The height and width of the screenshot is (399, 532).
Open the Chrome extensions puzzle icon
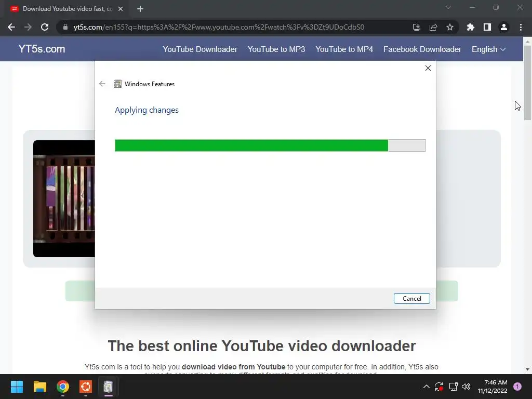point(470,27)
